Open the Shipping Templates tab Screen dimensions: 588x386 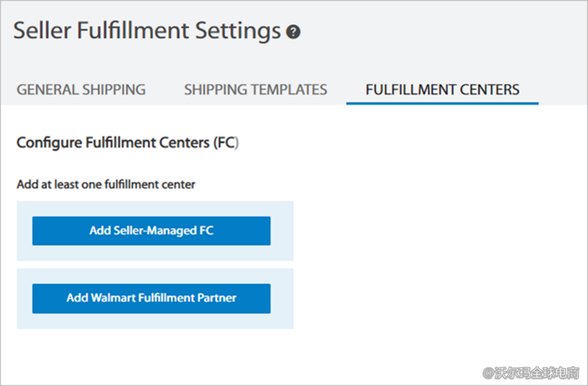(x=256, y=89)
